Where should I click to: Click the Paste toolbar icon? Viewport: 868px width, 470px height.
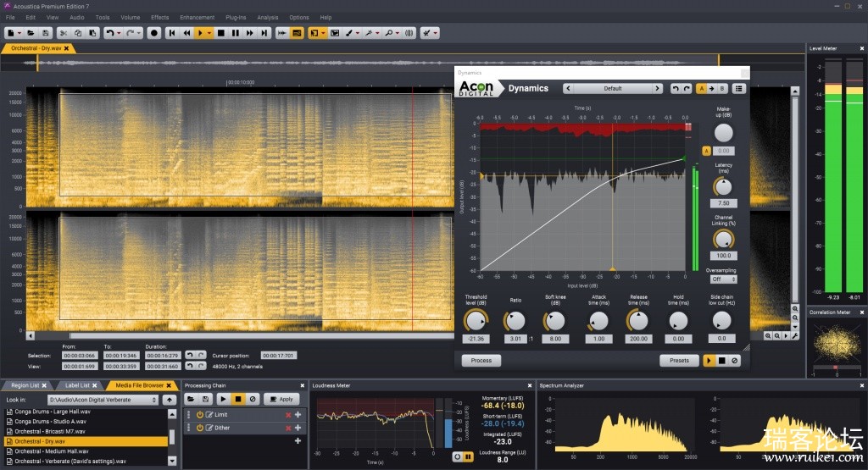(92, 33)
